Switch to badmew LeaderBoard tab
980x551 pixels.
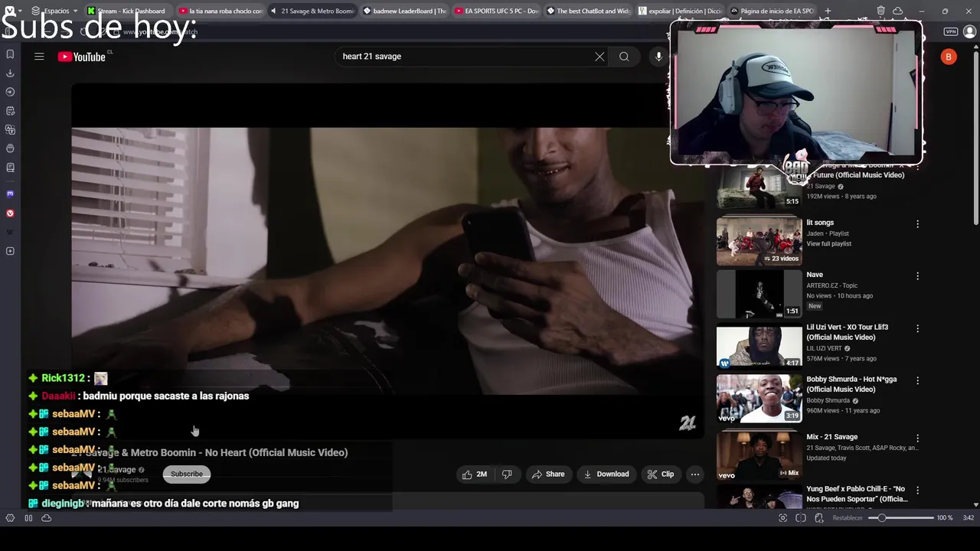[403, 11]
